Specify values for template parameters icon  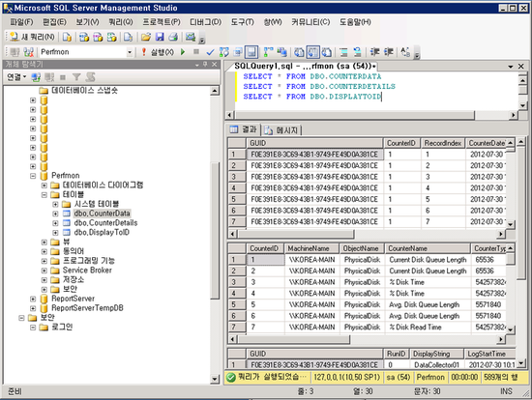(405, 52)
